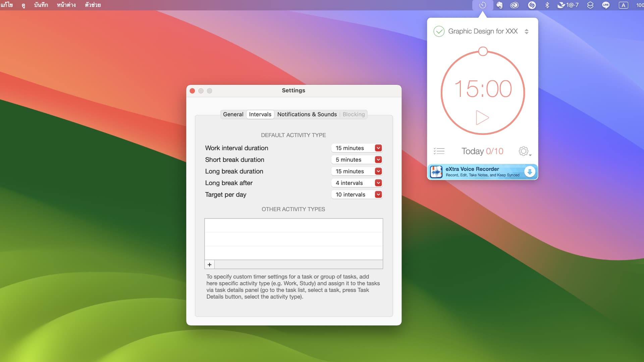
Task: Open LINE from the menu bar
Action: [606, 5]
